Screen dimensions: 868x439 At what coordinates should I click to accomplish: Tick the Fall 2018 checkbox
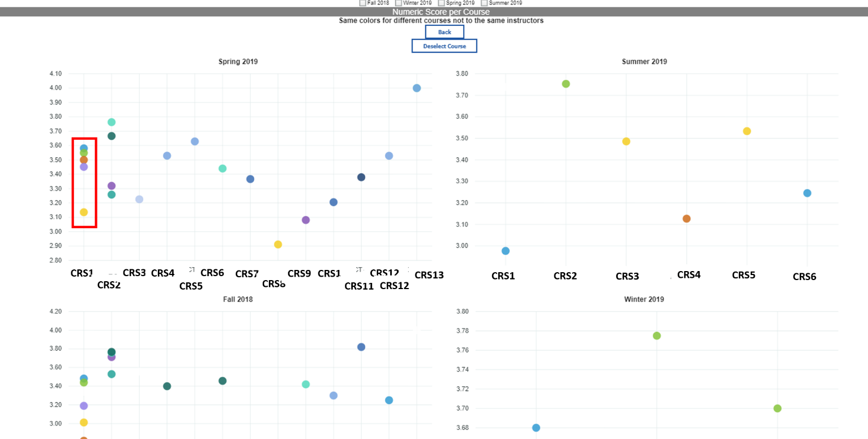tap(363, 3)
